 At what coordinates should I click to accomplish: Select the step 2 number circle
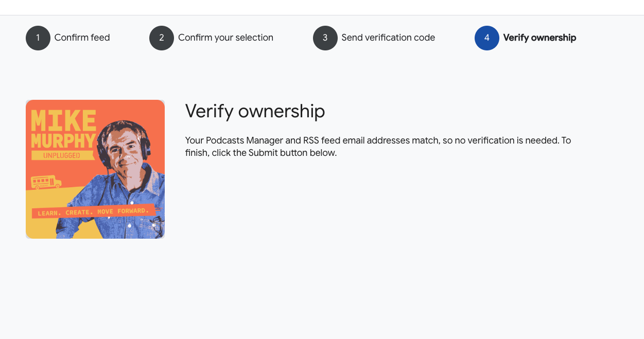162,38
